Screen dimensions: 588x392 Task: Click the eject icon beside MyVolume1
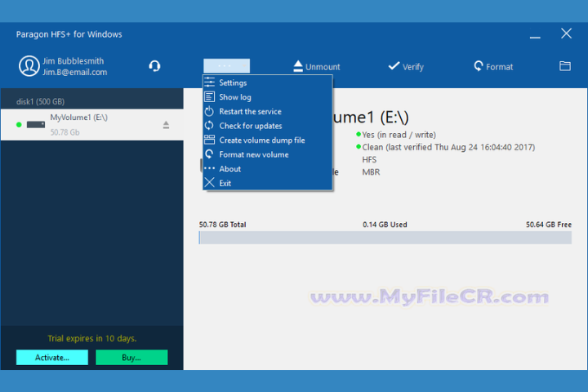tap(166, 125)
